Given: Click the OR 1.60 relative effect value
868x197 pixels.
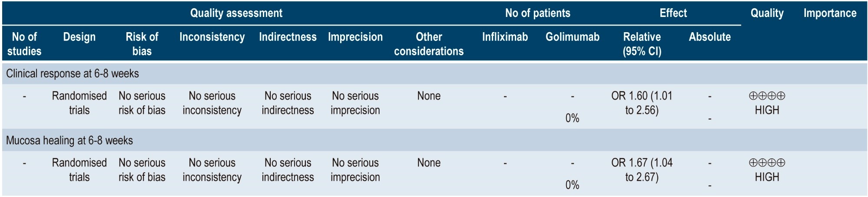Looking at the screenshot, I should click(642, 103).
